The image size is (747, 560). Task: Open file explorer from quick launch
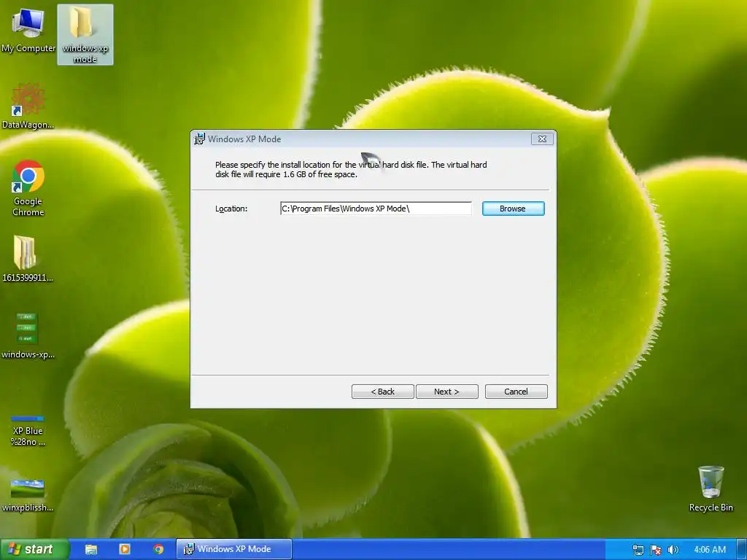pyautogui.click(x=91, y=550)
